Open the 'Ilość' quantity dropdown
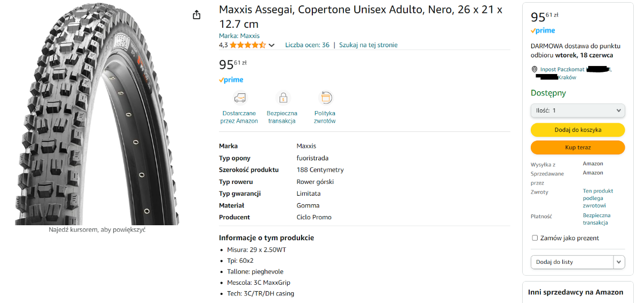 pos(577,110)
